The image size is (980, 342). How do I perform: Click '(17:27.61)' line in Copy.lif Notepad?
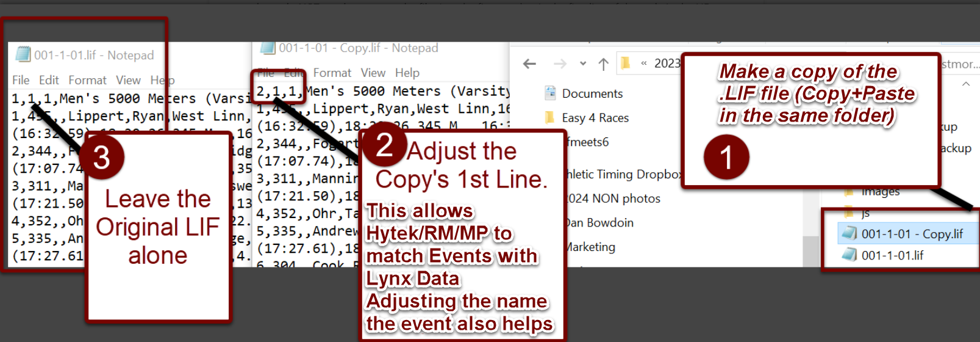click(x=308, y=249)
